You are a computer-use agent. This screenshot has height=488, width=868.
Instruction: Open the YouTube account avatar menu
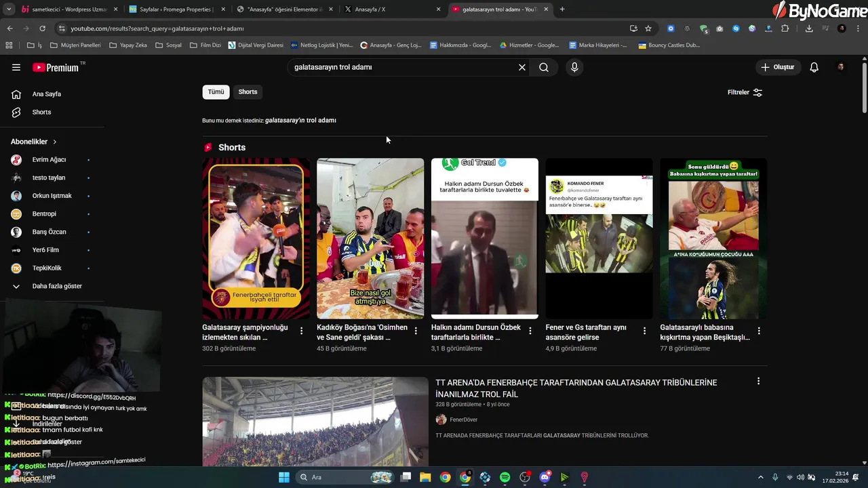(x=841, y=67)
